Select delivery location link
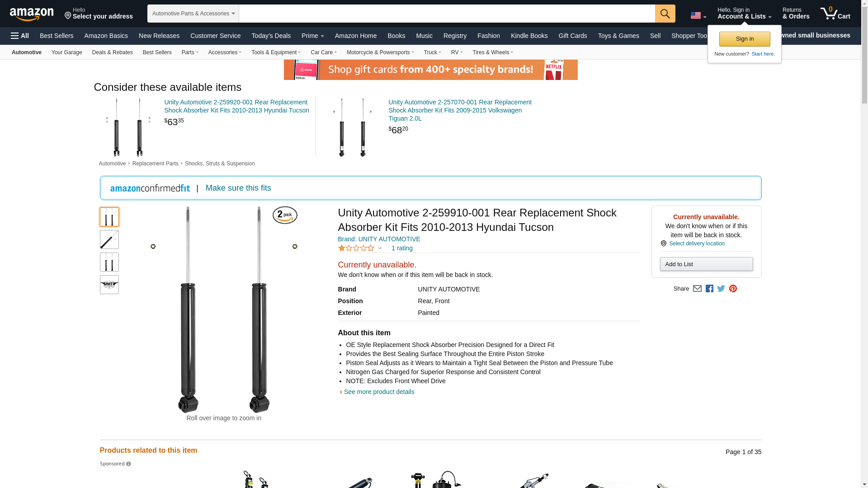Screen dimensions: 868x488 coord(697,244)
